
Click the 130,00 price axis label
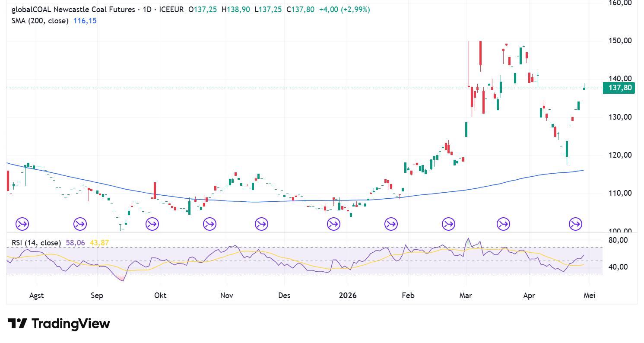(620, 117)
